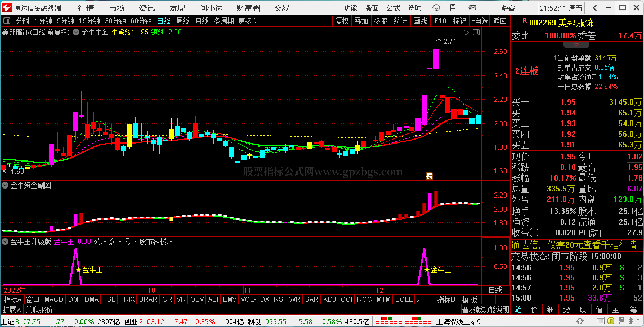Open the 行情 menu
The image size is (644, 327).
tap(86, 8)
